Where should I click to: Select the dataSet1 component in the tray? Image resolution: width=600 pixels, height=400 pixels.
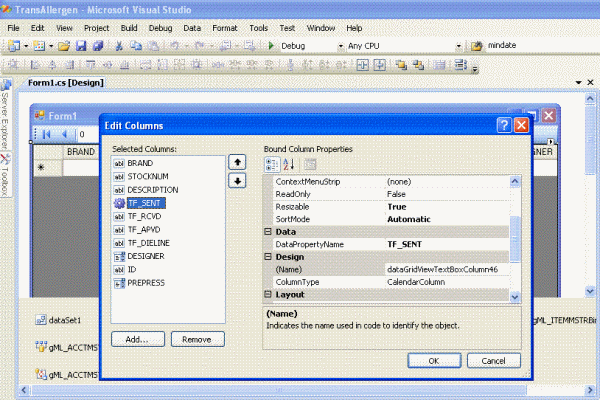(58, 320)
